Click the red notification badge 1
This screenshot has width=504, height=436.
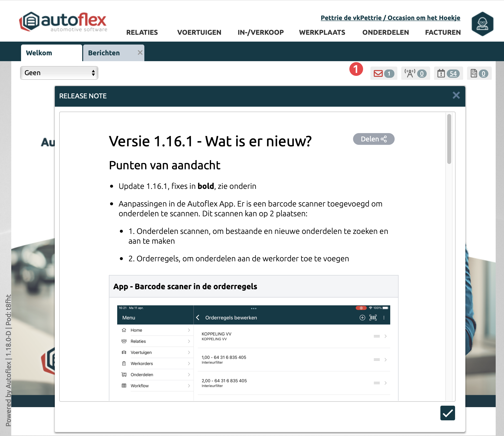click(x=356, y=69)
